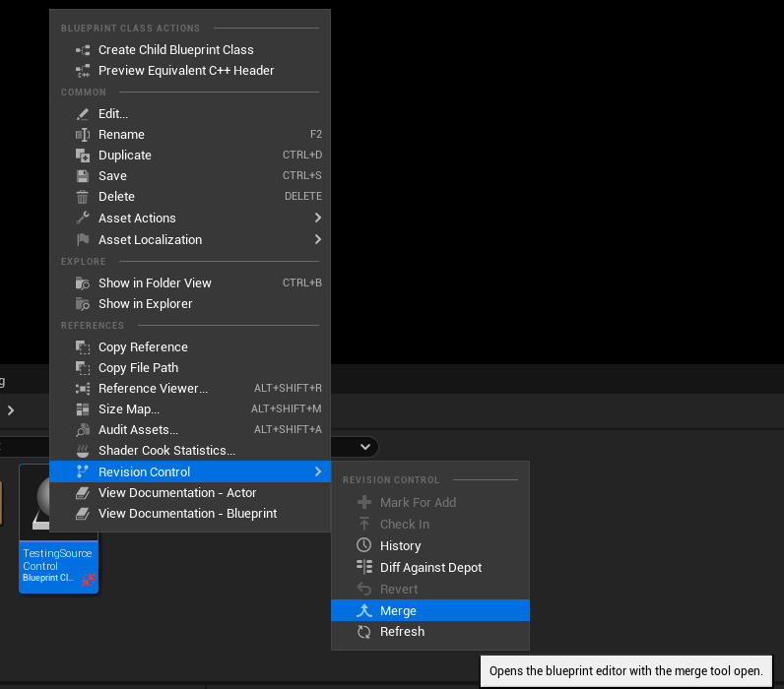Choose Copy File Path option
The height and width of the screenshot is (689, 784).
[x=138, y=368]
